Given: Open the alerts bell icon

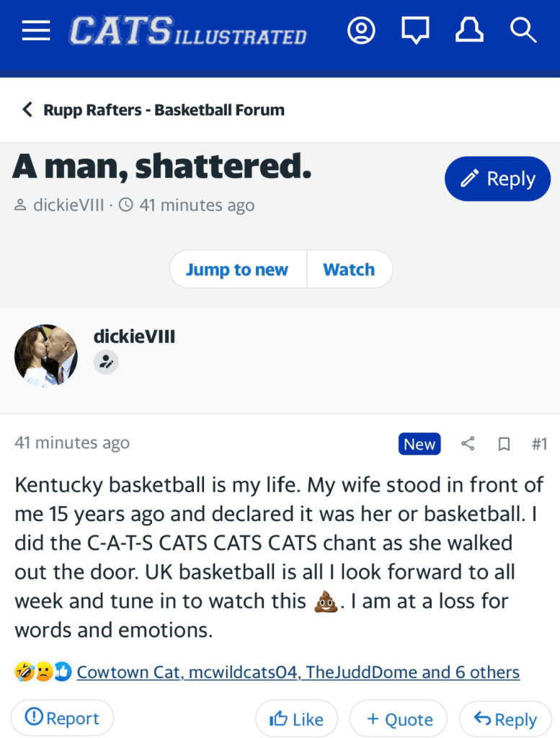Looking at the screenshot, I should pos(469,31).
